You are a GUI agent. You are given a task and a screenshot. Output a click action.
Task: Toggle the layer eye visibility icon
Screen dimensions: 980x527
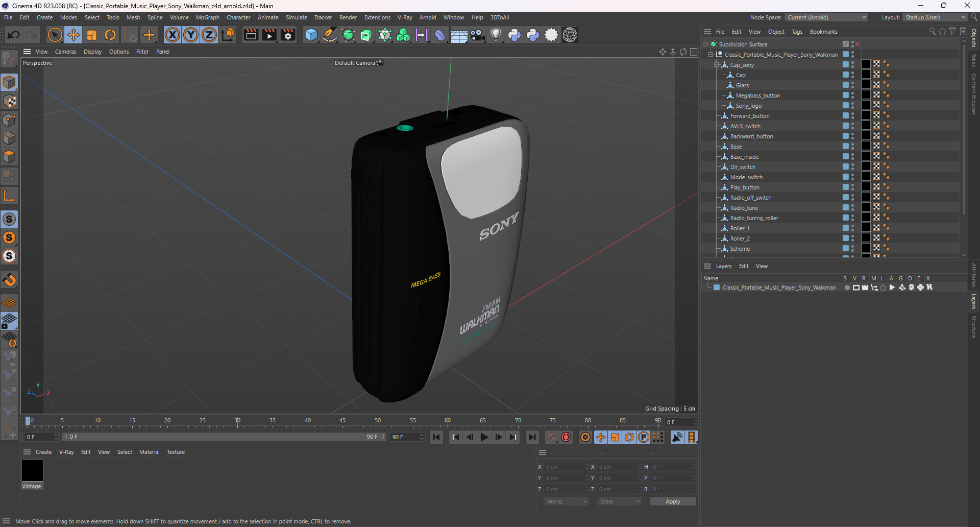(x=856, y=288)
